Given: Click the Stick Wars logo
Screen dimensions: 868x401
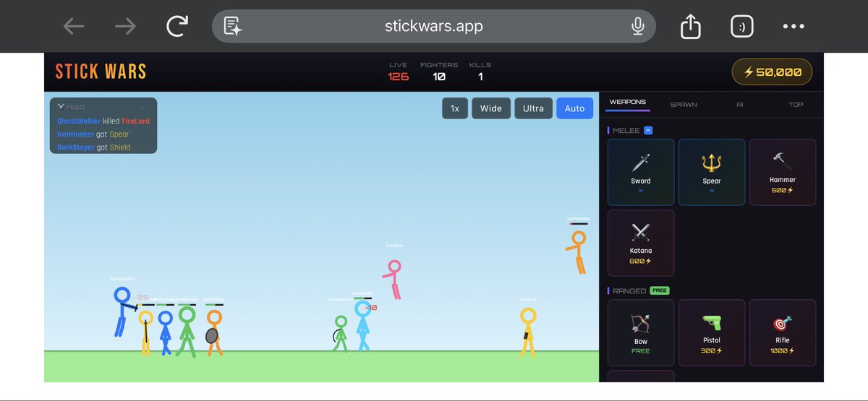Looking at the screenshot, I should coord(101,72).
